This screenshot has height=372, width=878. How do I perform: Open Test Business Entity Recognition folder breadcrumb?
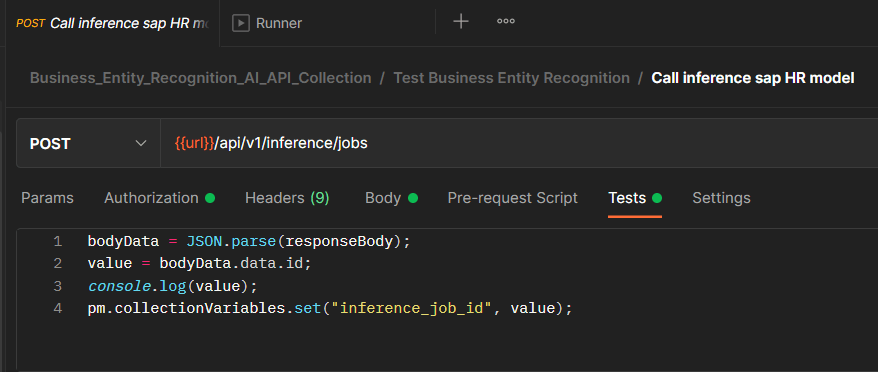click(511, 78)
